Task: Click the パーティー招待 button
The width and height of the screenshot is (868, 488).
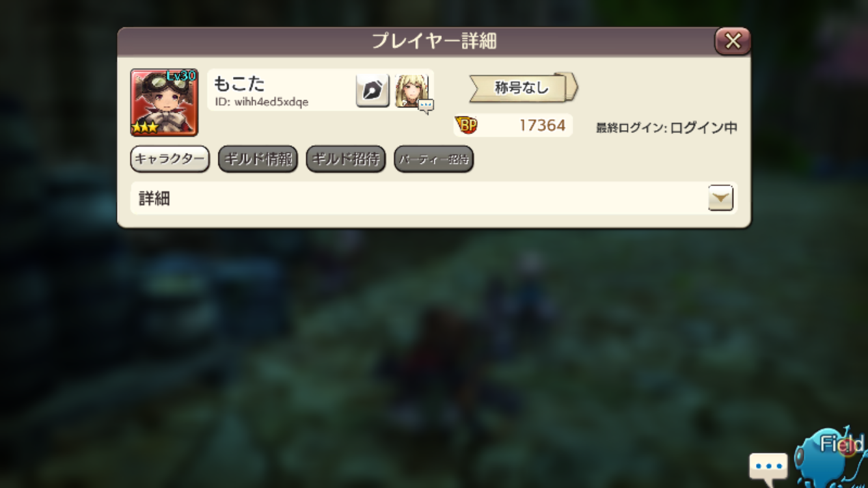Action: pyautogui.click(x=433, y=159)
